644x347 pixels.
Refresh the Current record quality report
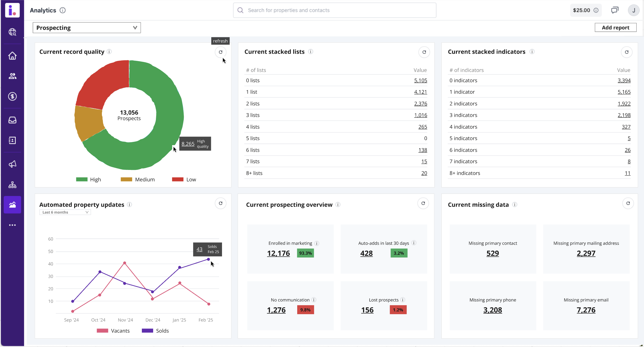[220, 52]
